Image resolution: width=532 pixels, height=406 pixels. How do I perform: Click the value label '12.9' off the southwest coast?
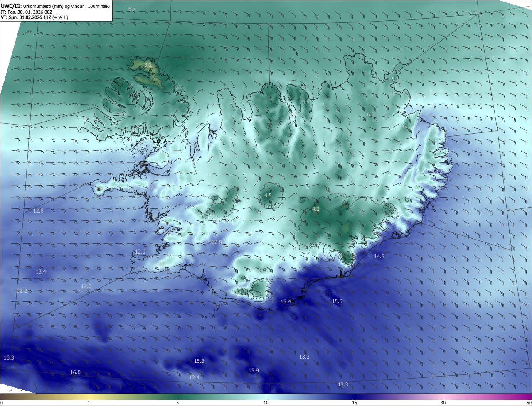[140, 252]
